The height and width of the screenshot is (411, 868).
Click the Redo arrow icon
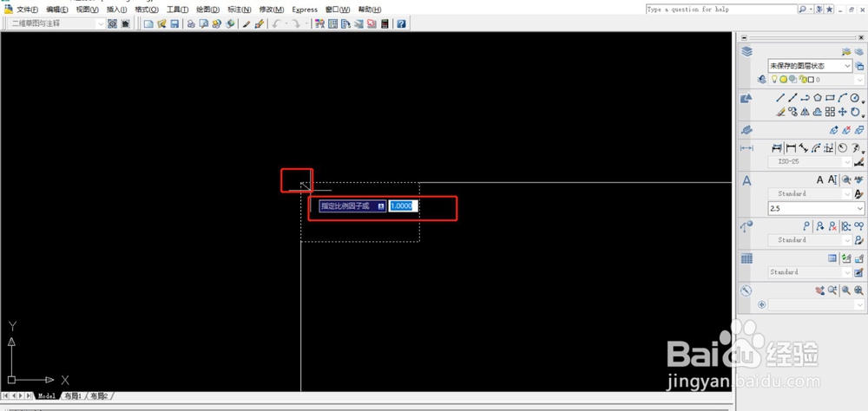coord(297,23)
